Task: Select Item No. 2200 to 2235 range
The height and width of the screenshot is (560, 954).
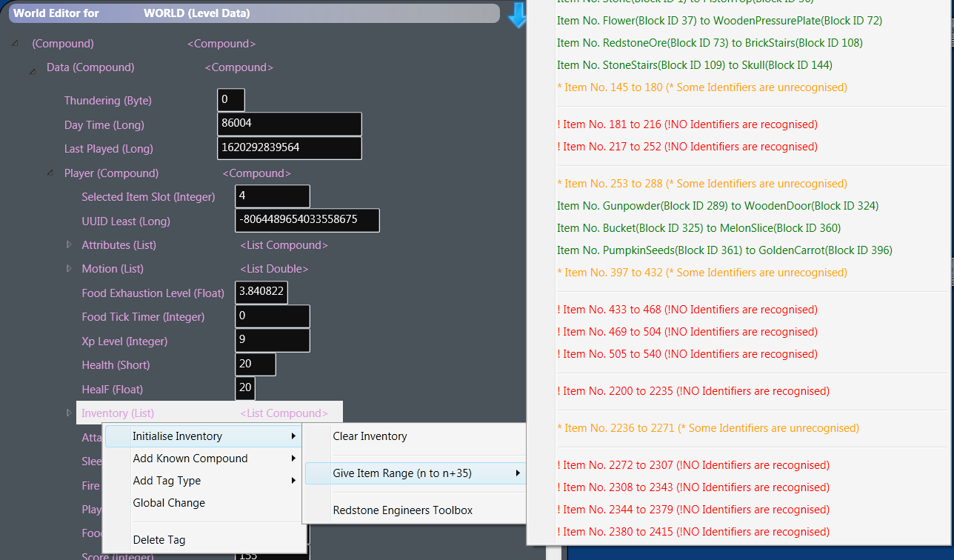Action: (693, 391)
